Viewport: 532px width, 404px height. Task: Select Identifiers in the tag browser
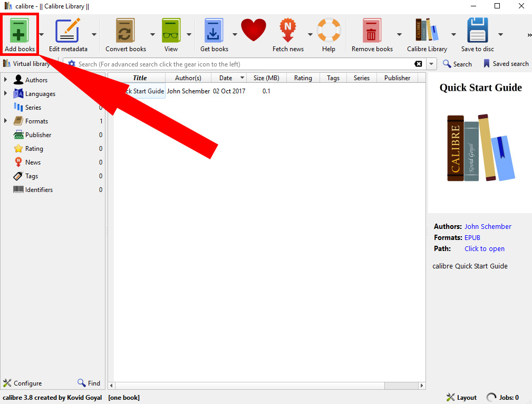tap(38, 189)
